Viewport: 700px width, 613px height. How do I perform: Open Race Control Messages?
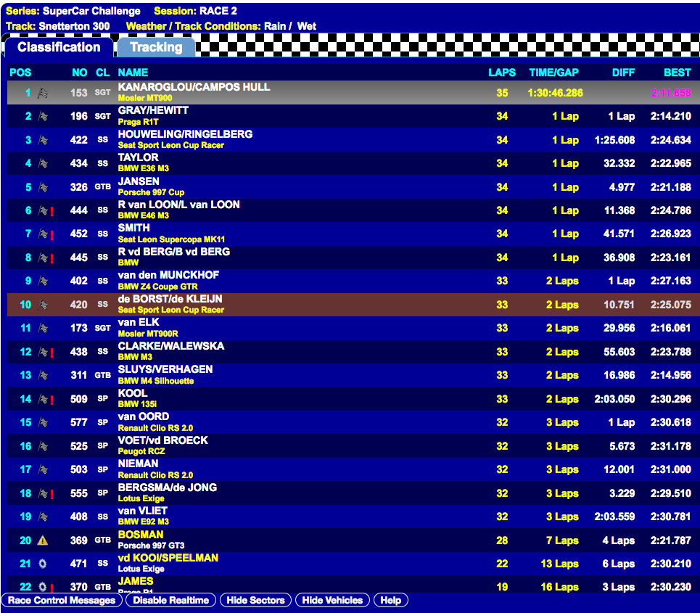62,600
